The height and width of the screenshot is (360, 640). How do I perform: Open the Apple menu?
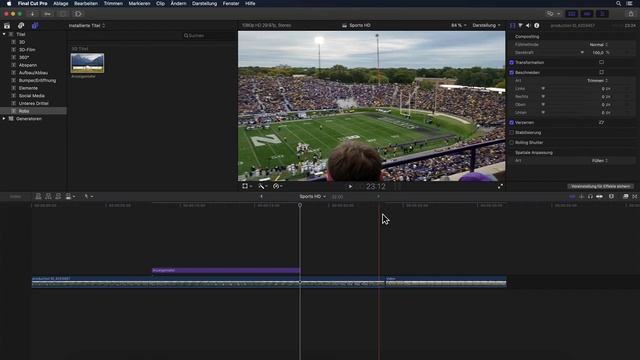(9, 3)
